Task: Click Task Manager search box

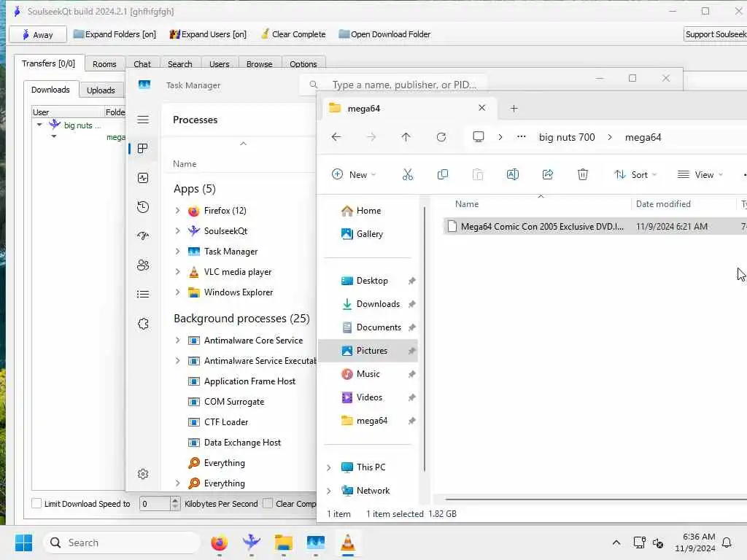Action: coord(393,85)
